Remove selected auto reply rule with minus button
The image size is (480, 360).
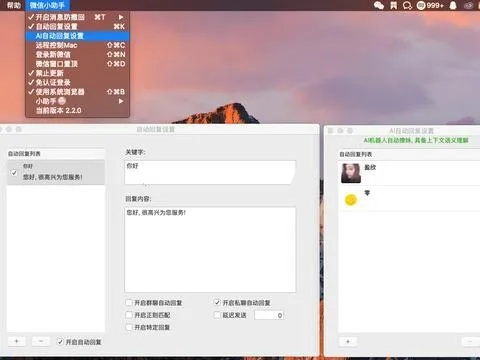tap(41, 341)
